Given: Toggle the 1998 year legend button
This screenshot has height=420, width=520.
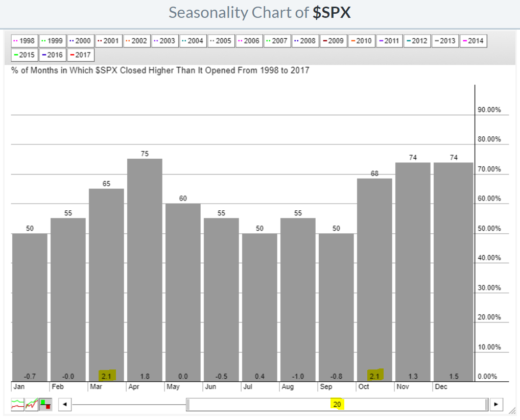Looking at the screenshot, I should [x=25, y=41].
